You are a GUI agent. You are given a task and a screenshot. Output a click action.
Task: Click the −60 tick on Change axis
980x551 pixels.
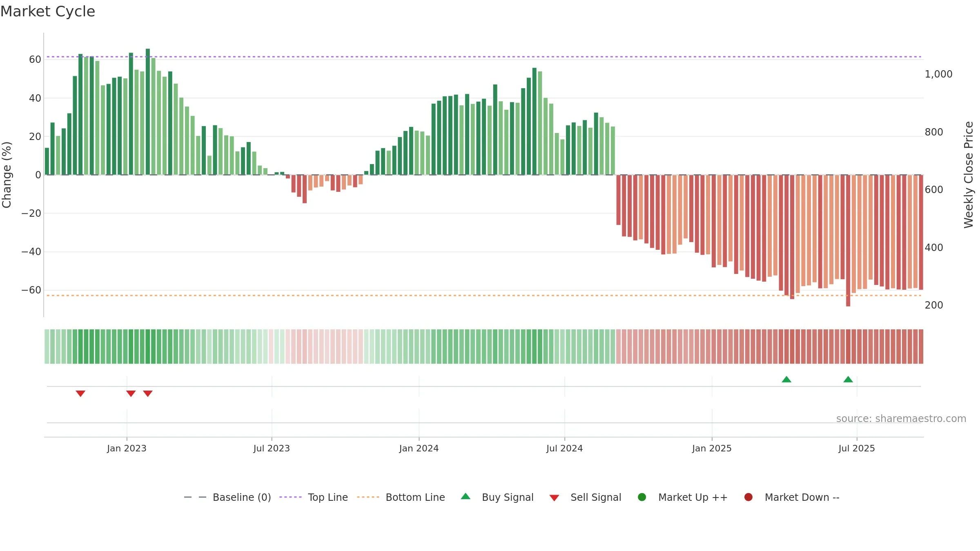pyautogui.click(x=31, y=290)
